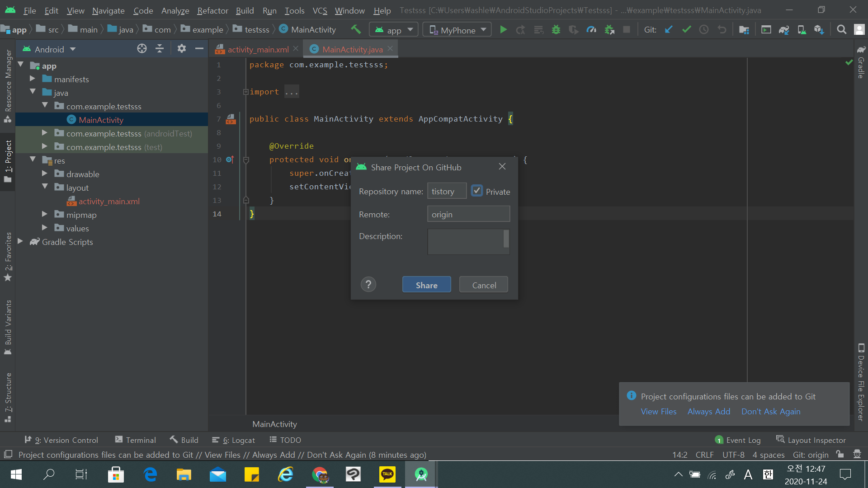Viewport: 868px width, 488px height.
Task: Click the Project panel settings gear icon
Action: (x=182, y=49)
